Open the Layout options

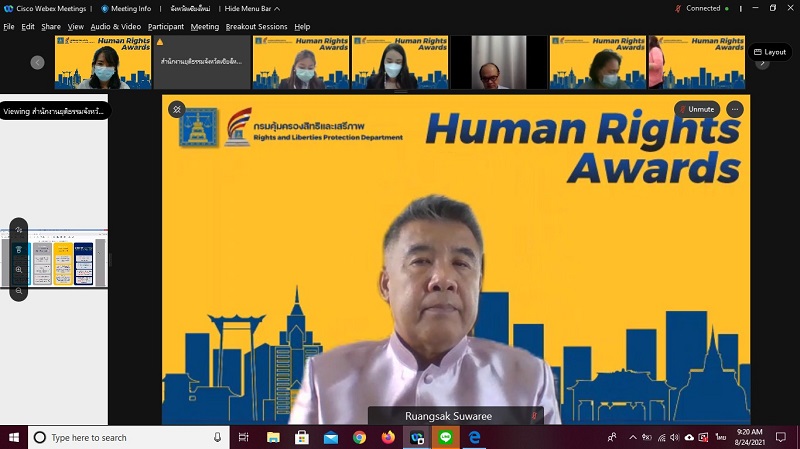770,52
